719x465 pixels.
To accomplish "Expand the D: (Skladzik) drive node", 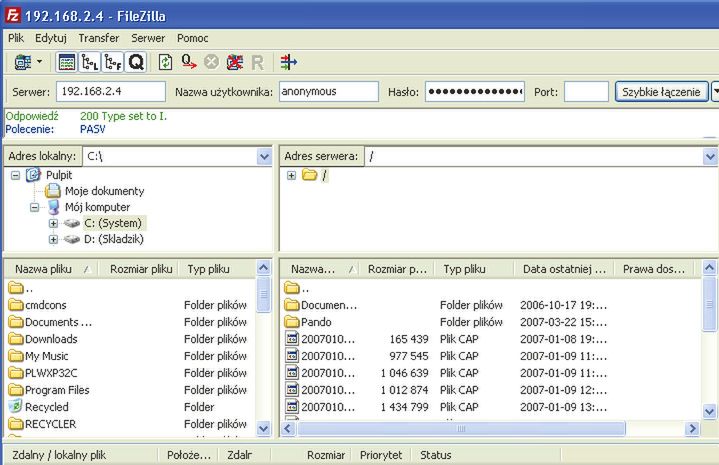I will tap(53, 239).
